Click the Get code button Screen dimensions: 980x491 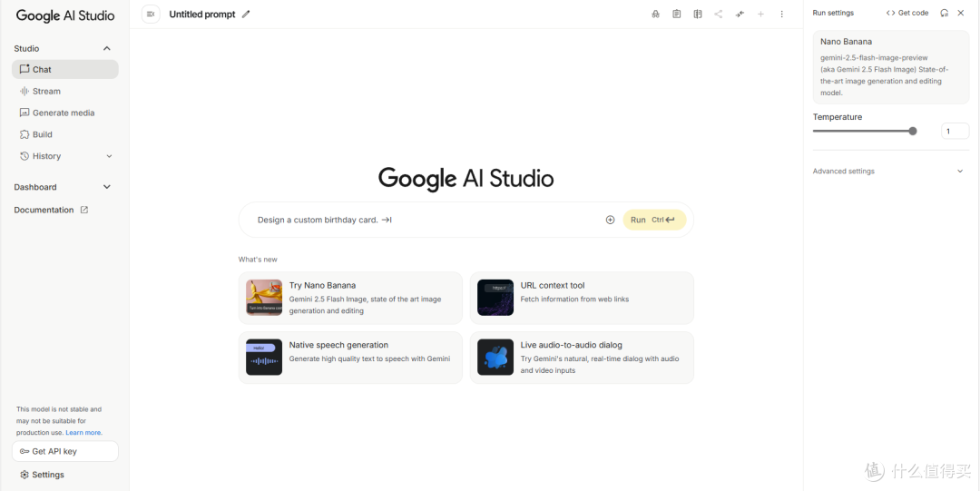(907, 13)
